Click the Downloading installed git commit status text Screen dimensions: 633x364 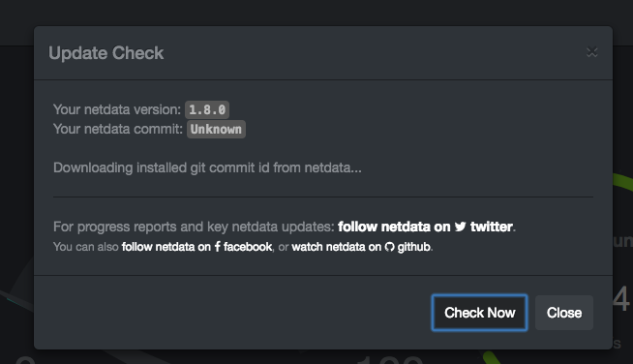tap(207, 167)
